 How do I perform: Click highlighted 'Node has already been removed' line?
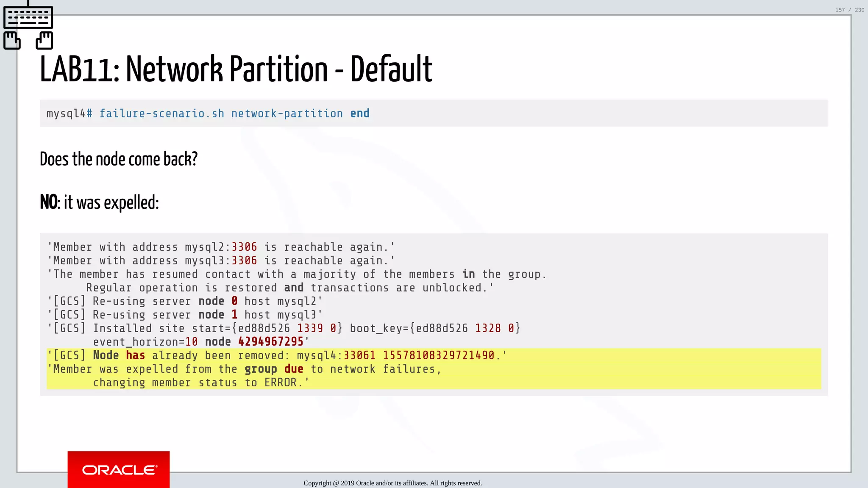click(x=277, y=355)
